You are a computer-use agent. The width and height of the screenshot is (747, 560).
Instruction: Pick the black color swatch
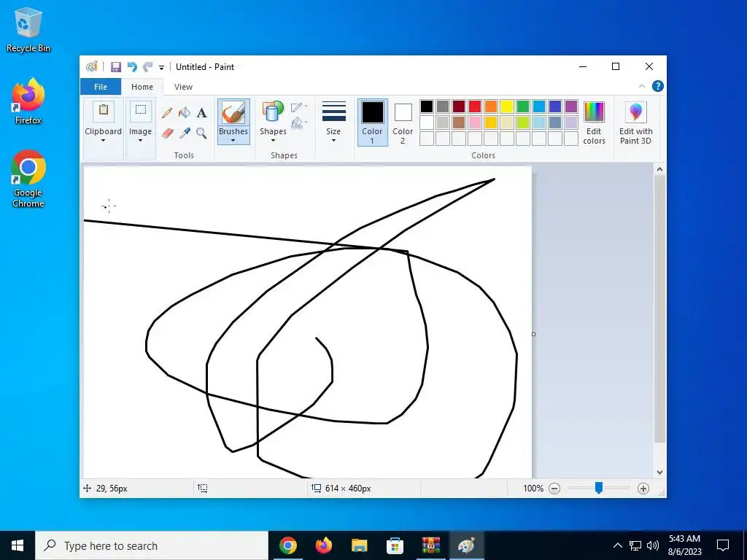[427, 106]
